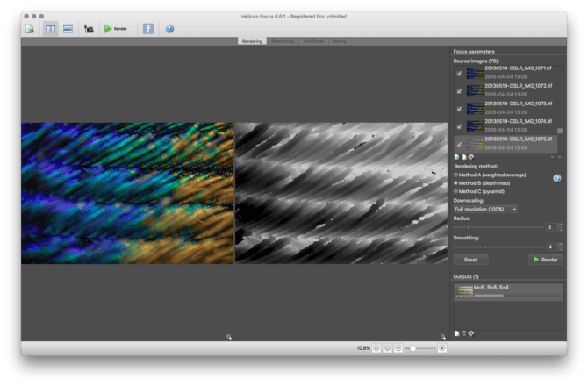Click the Render play icon in the top toolbar

pyautogui.click(x=108, y=29)
